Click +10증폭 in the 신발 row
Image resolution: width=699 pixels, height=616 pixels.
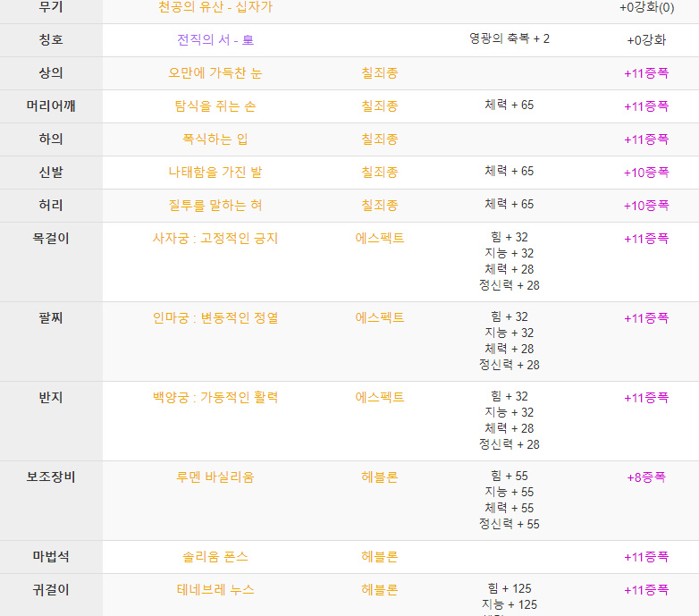click(646, 172)
